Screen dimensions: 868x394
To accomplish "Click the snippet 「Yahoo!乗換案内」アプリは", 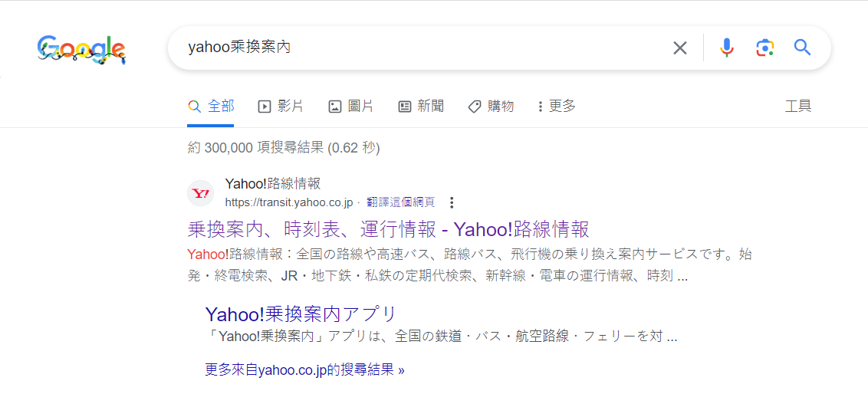I will [441, 336].
